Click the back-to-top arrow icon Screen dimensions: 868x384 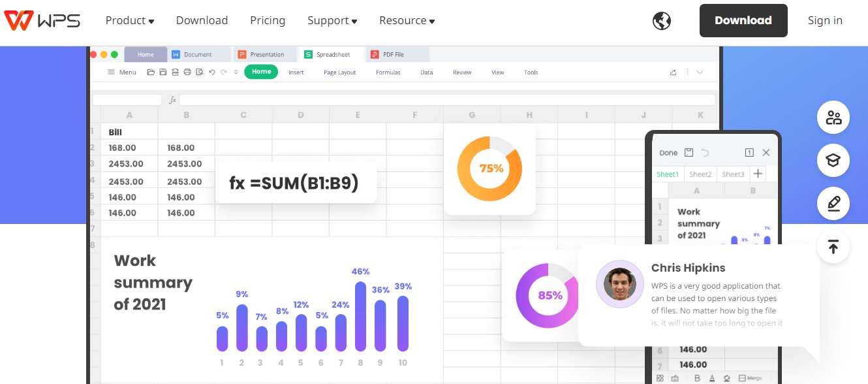click(x=833, y=247)
